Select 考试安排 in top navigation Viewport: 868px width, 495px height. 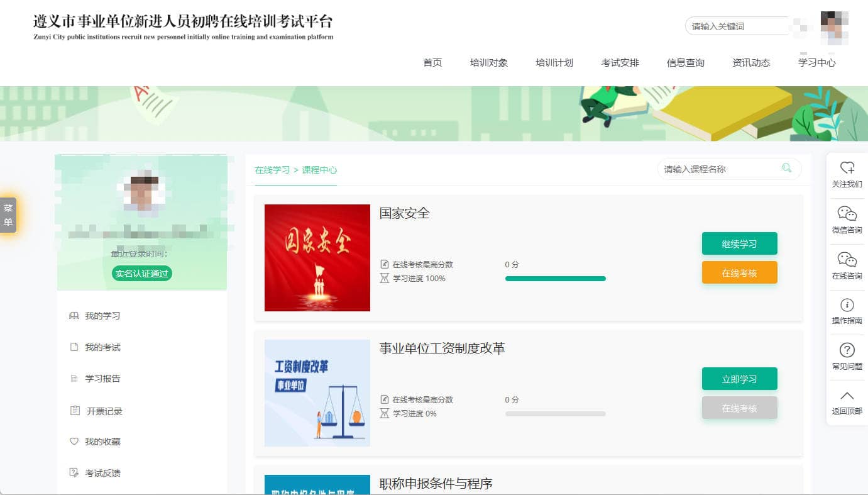click(x=620, y=63)
